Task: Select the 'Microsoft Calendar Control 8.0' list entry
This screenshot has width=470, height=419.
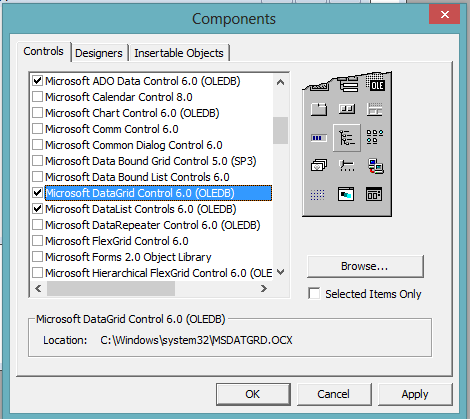Action: click(x=119, y=97)
